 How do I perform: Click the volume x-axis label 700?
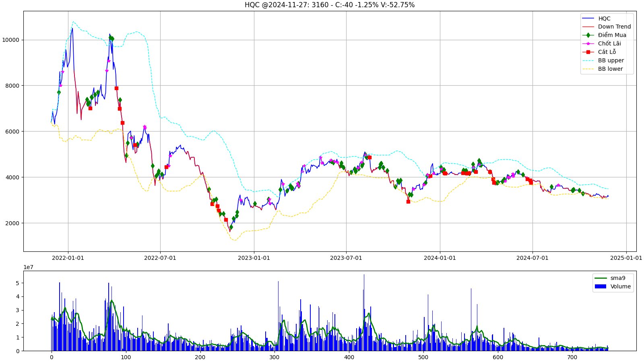click(572, 357)
